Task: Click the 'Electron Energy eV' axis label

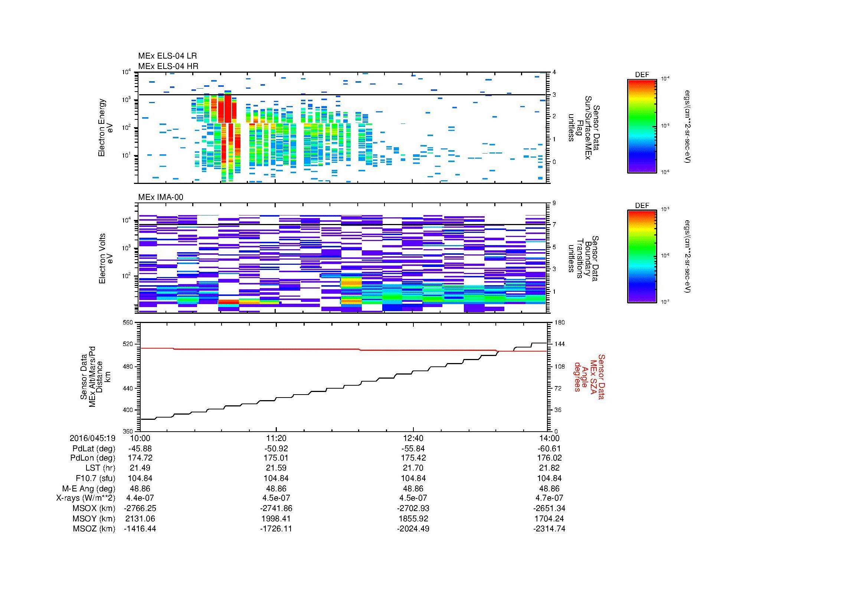Action: click(x=106, y=128)
